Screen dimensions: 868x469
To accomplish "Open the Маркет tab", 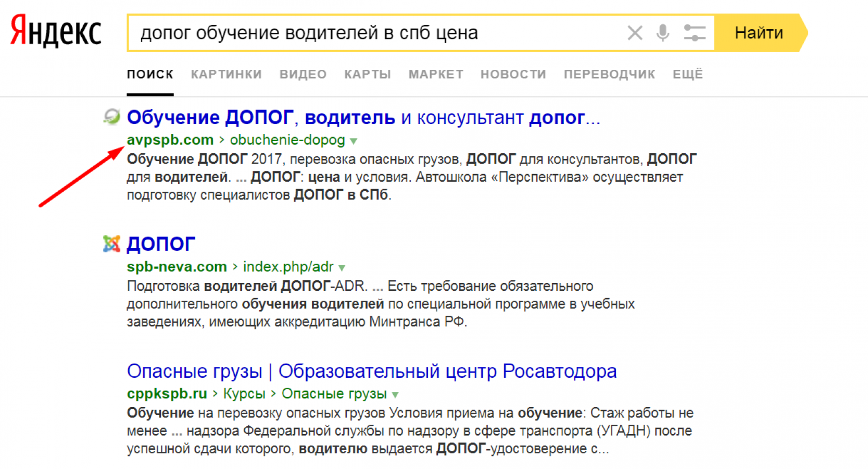I will coord(436,75).
